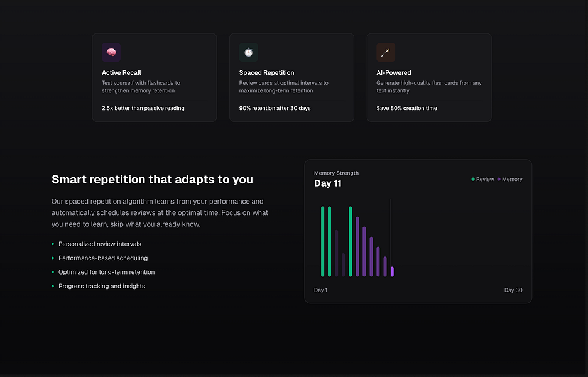Viewport: 588px width, 377px height.
Task: Click the magic wand icon on AI-Powered card
Action: [x=386, y=52]
